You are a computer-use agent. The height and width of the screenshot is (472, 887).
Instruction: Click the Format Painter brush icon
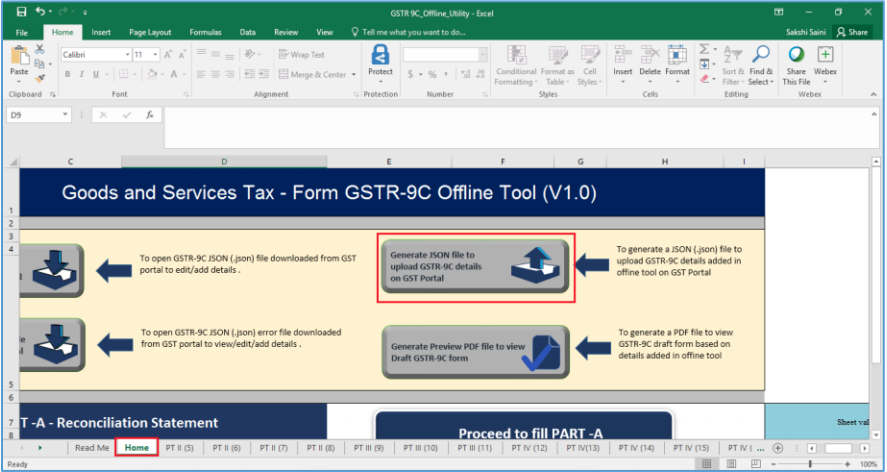click(x=40, y=78)
